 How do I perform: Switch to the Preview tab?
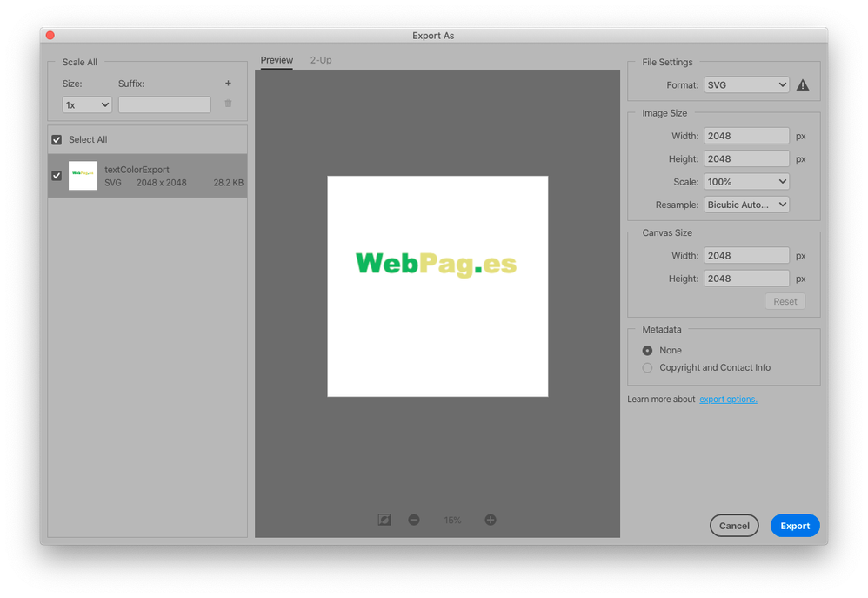pos(277,60)
